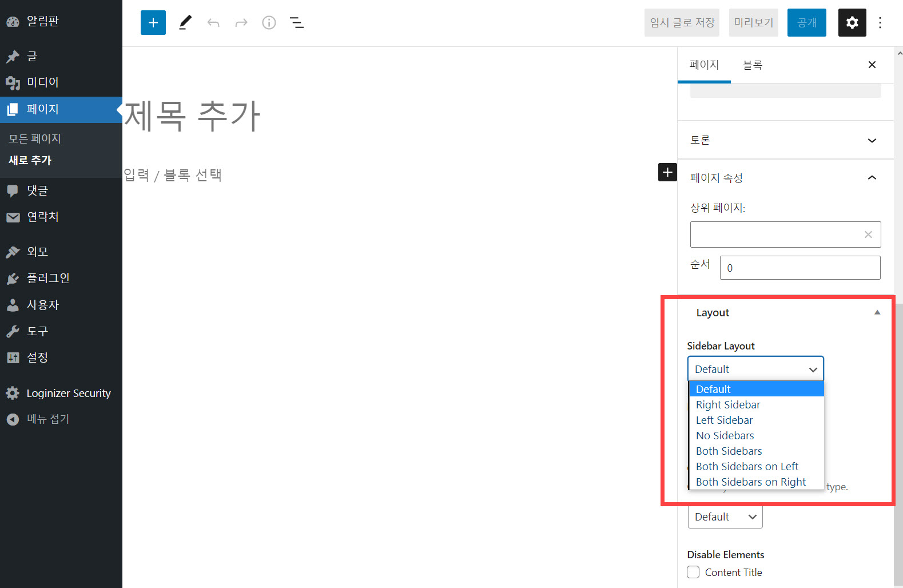Screen dimensions: 903x588
Task: Click the Sidebar Layout dropdown box
Action: coord(755,369)
